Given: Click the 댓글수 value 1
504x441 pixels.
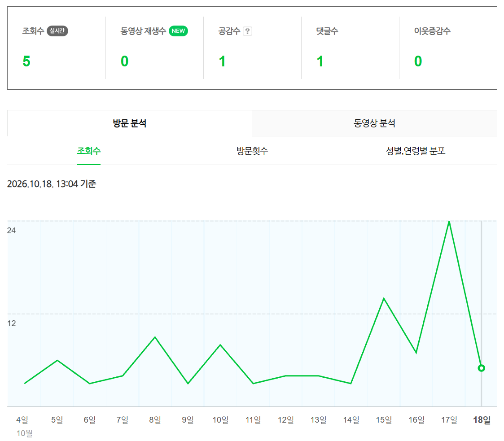Looking at the screenshot, I should coord(320,61).
